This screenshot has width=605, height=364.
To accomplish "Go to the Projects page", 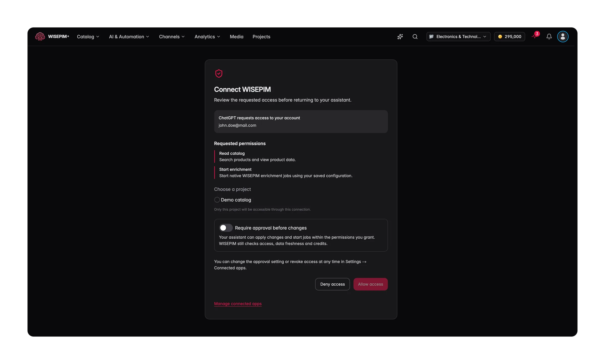I will [x=261, y=37].
